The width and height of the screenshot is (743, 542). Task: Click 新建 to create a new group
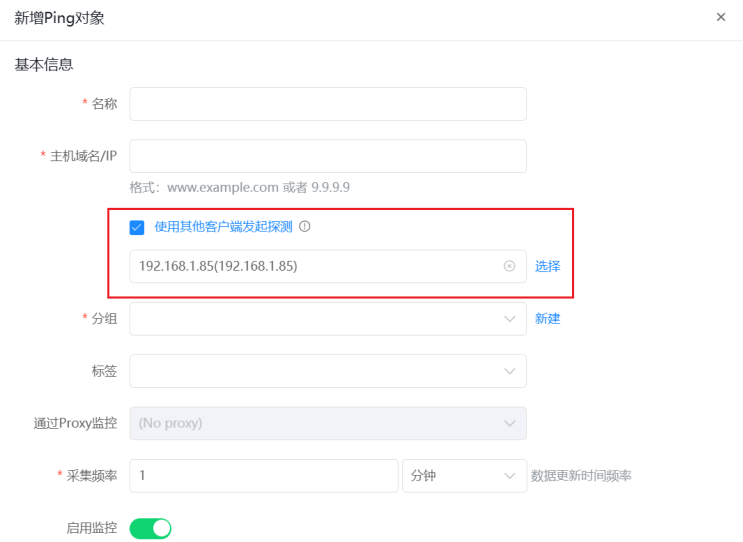[547, 318]
